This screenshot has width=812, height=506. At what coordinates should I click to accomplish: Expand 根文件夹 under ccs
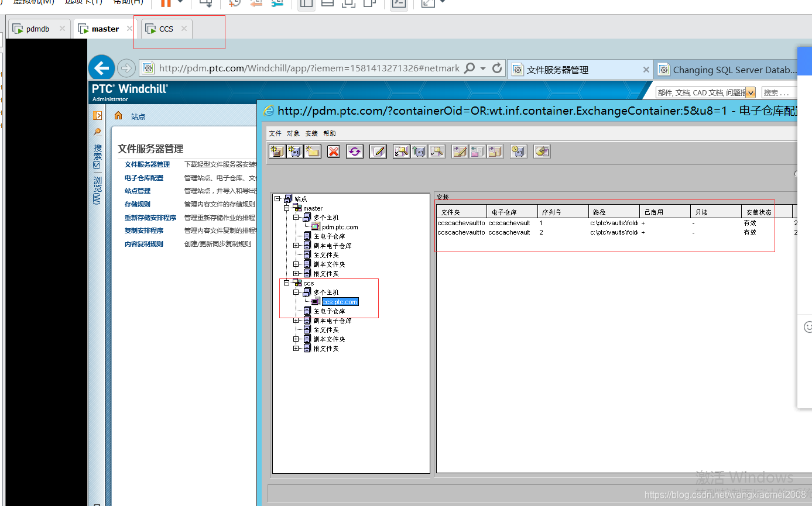coord(296,349)
